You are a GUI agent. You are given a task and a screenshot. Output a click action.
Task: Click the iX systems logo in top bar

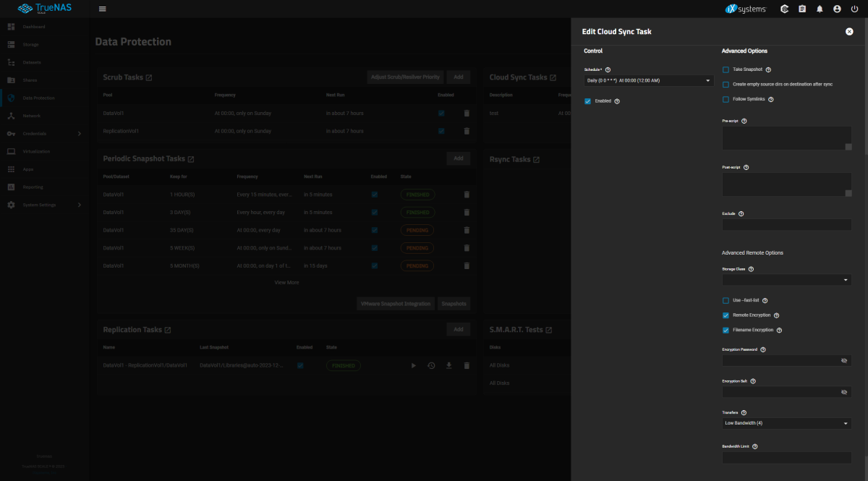pyautogui.click(x=745, y=9)
